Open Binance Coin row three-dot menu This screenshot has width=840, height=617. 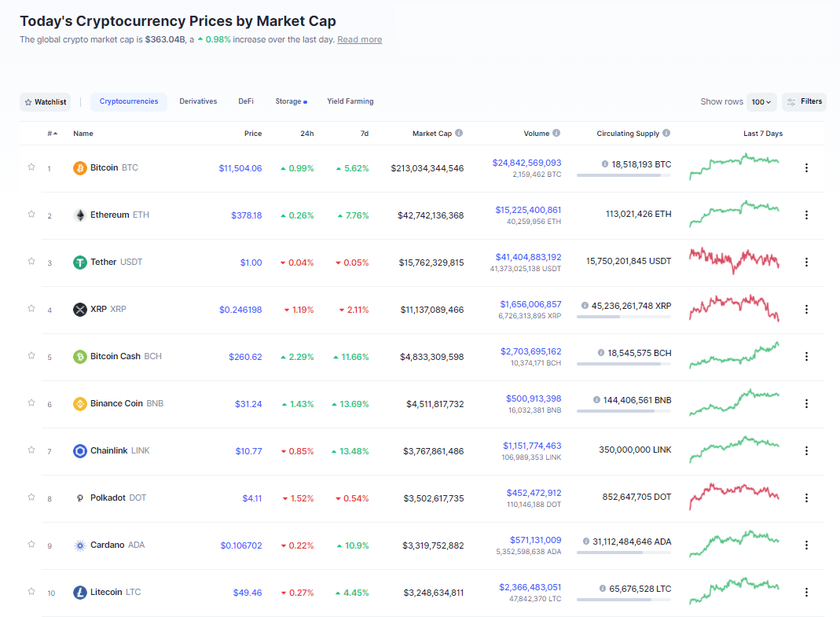[x=806, y=404]
